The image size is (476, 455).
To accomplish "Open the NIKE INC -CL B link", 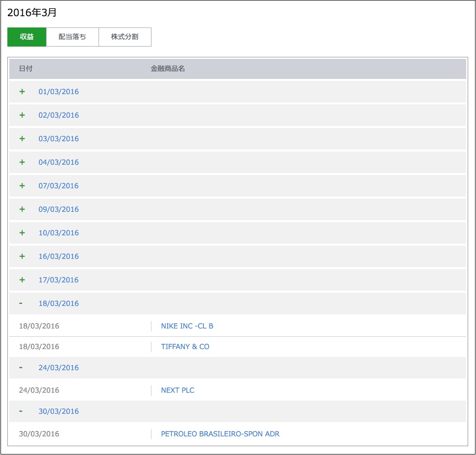I will [187, 326].
